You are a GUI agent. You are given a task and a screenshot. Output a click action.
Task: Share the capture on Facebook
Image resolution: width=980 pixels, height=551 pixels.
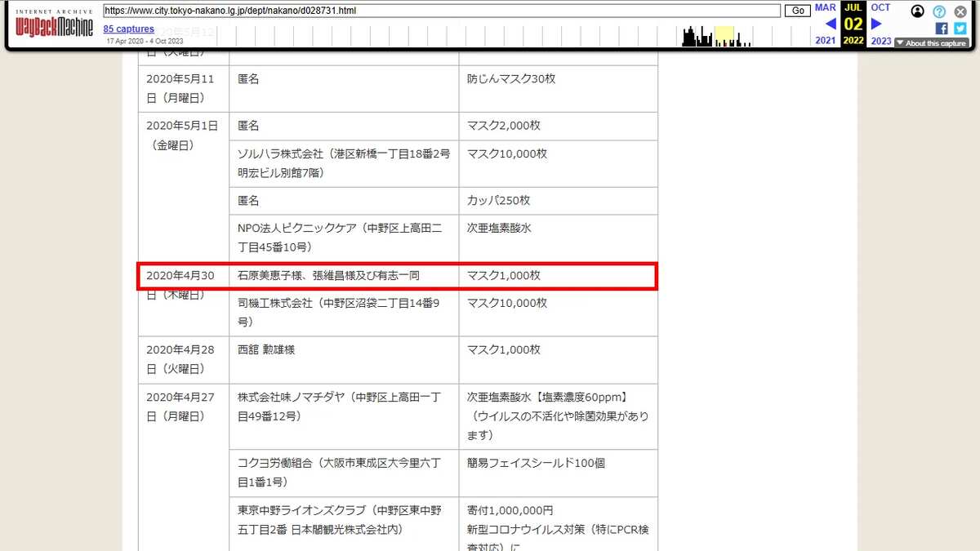(942, 29)
